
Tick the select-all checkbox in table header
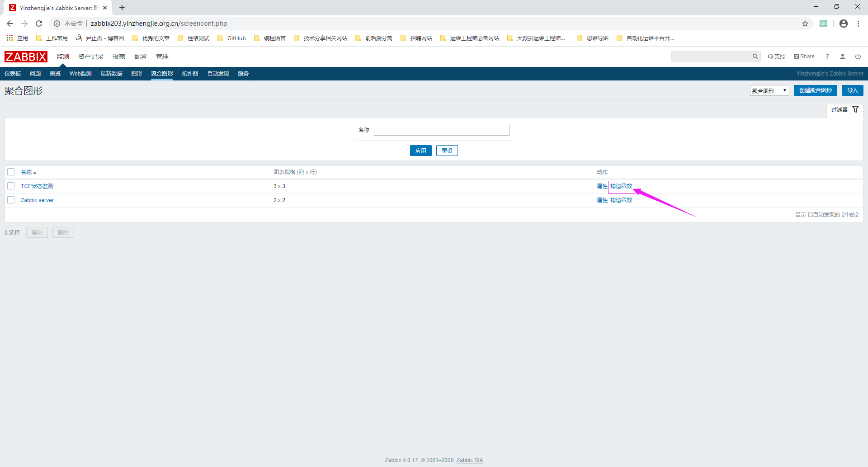[11, 172]
